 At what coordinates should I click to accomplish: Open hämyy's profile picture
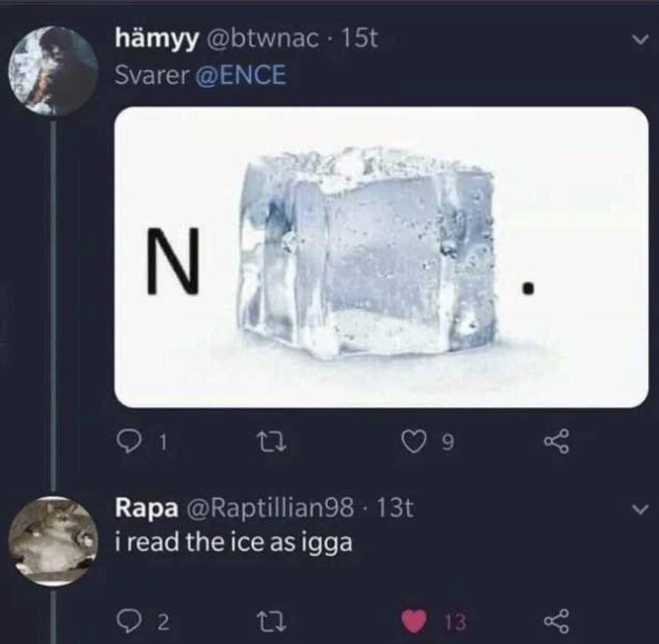[53, 70]
